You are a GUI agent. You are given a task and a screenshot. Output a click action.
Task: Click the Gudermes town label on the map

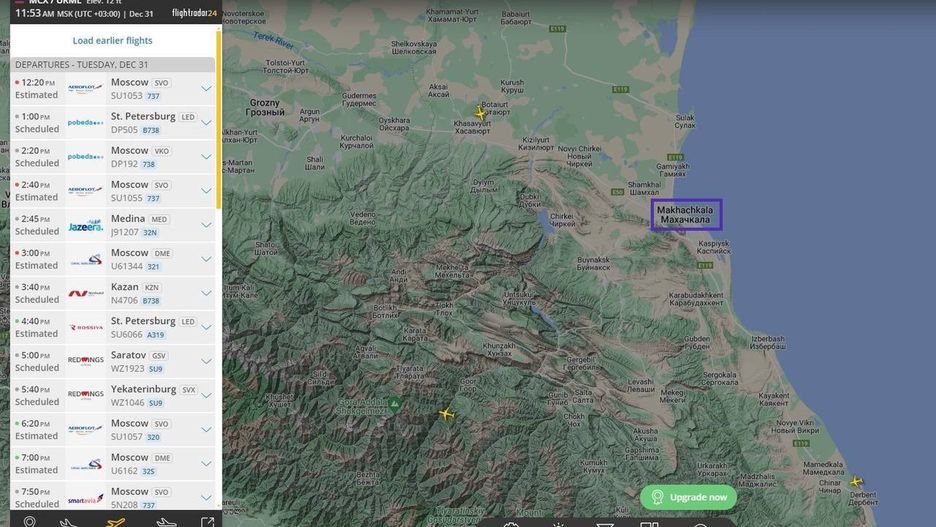(x=359, y=99)
